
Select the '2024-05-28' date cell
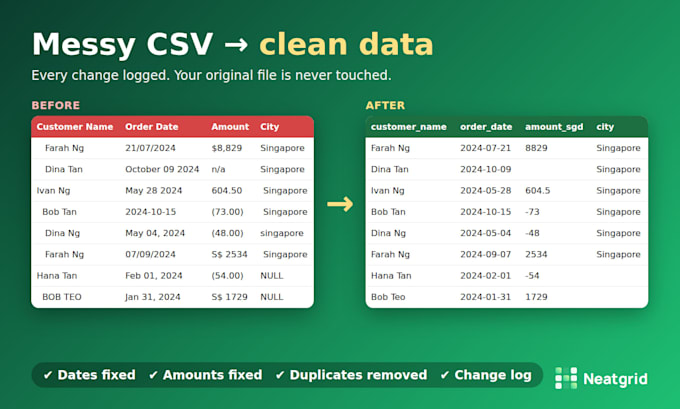tap(485, 190)
